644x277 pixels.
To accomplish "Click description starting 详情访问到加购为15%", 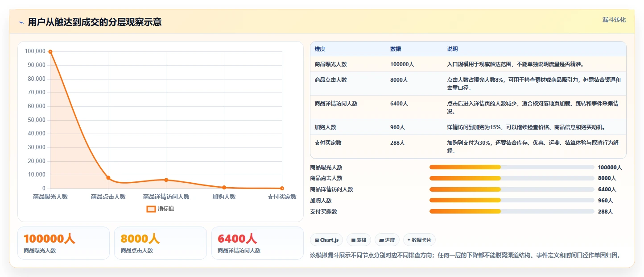I will coord(526,127).
